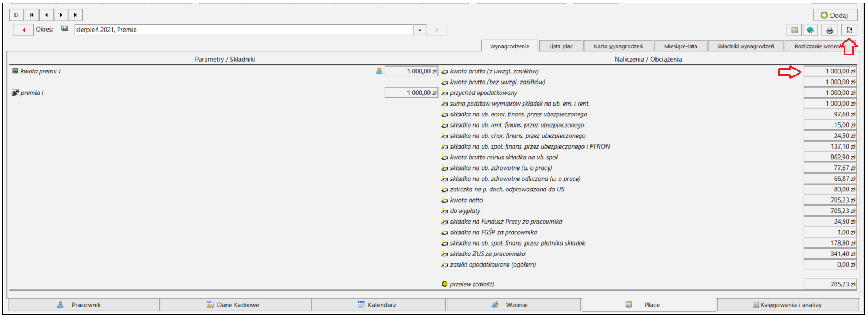Select suma podstaw wymiarów składek row
Screen dimensions: 868x317
(x=520, y=104)
